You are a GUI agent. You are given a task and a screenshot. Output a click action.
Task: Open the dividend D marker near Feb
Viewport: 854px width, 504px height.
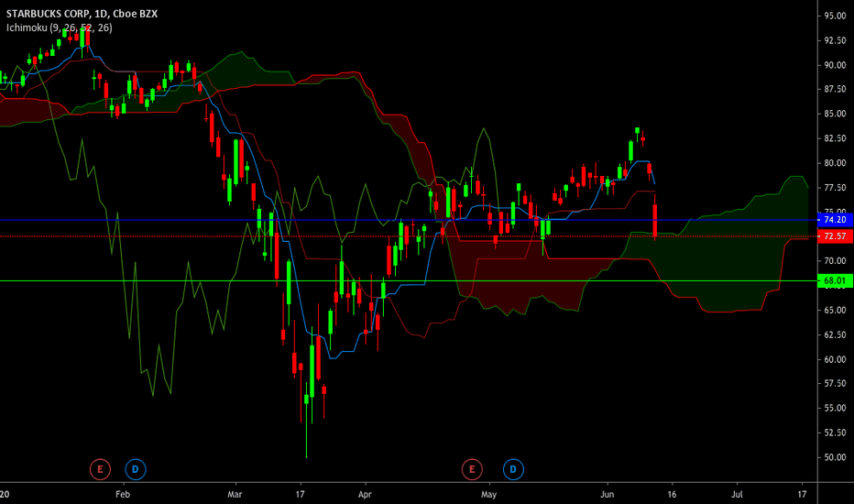135,469
